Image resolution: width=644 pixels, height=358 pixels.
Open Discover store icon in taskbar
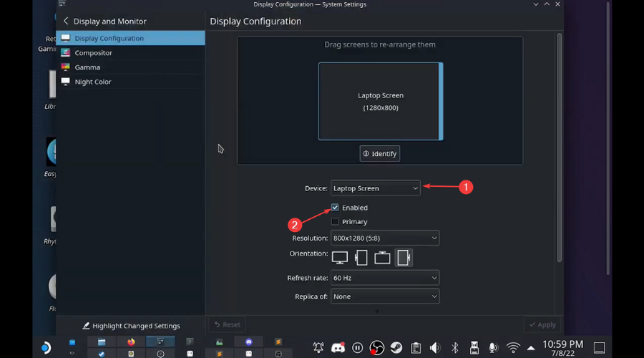pyautogui.click(x=72, y=342)
